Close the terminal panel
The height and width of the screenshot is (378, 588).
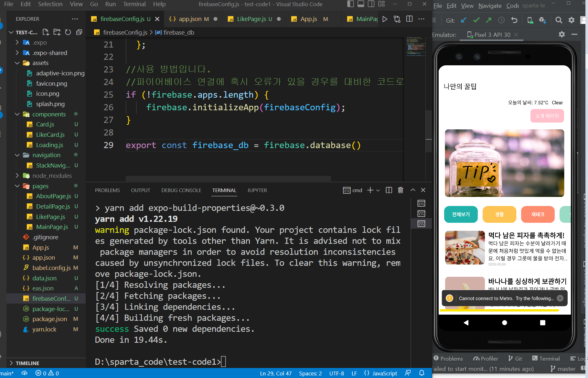tap(423, 190)
